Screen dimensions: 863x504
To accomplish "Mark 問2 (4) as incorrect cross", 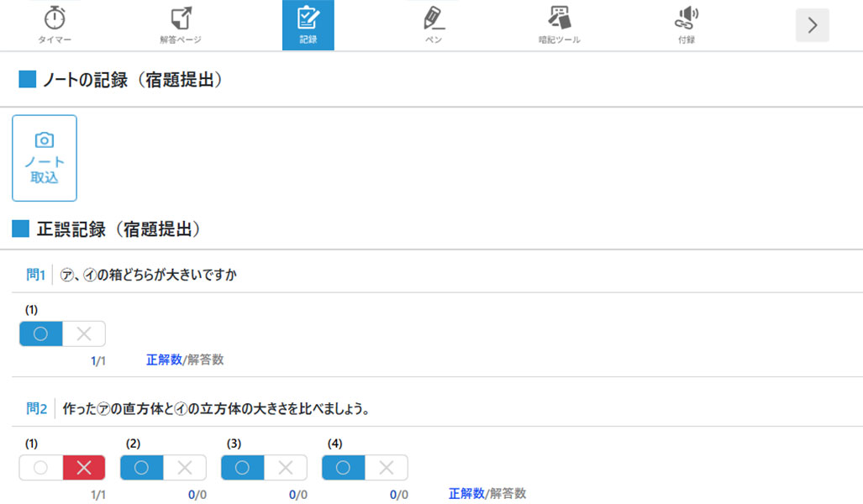I will (387, 468).
